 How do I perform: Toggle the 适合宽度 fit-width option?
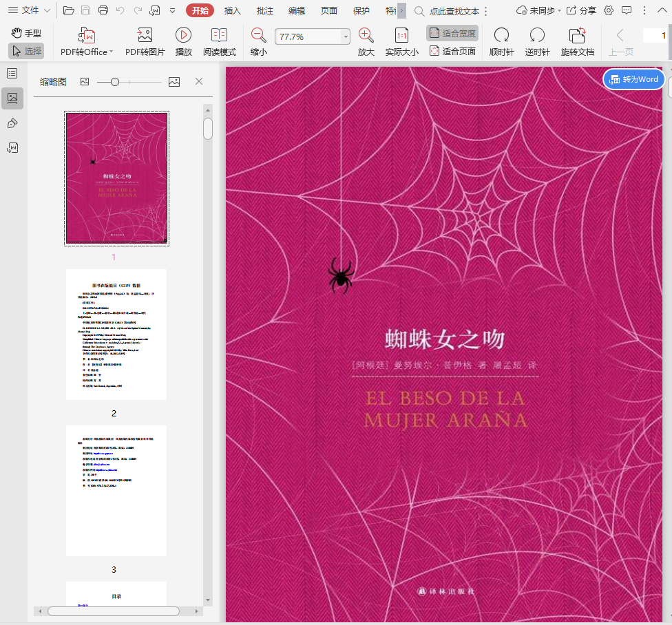[x=452, y=33]
